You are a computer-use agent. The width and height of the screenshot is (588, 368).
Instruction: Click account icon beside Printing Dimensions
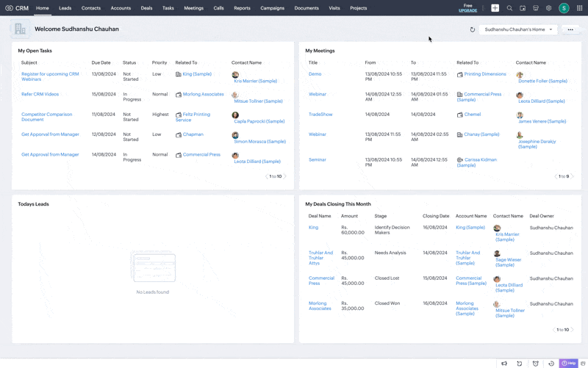(x=460, y=75)
